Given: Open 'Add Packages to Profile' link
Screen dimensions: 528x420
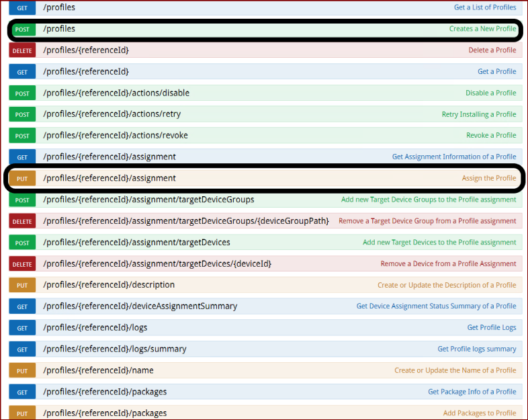Looking at the screenshot, I should point(479,413).
